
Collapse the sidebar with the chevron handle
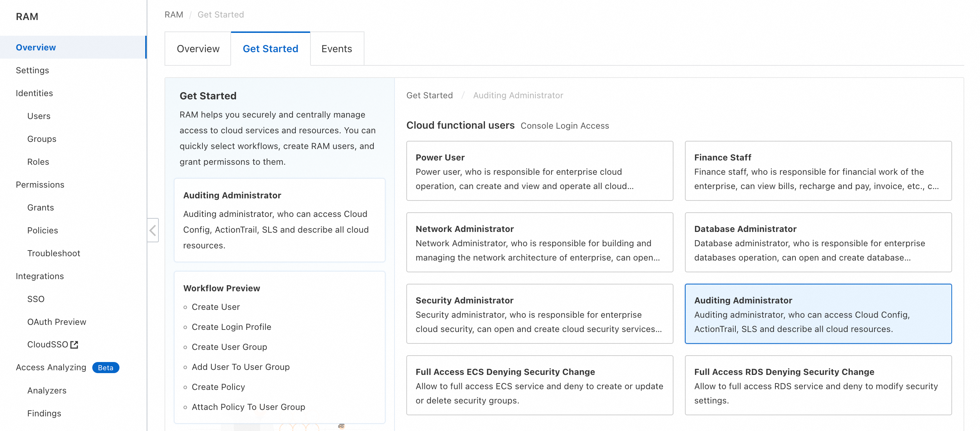coord(153,230)
